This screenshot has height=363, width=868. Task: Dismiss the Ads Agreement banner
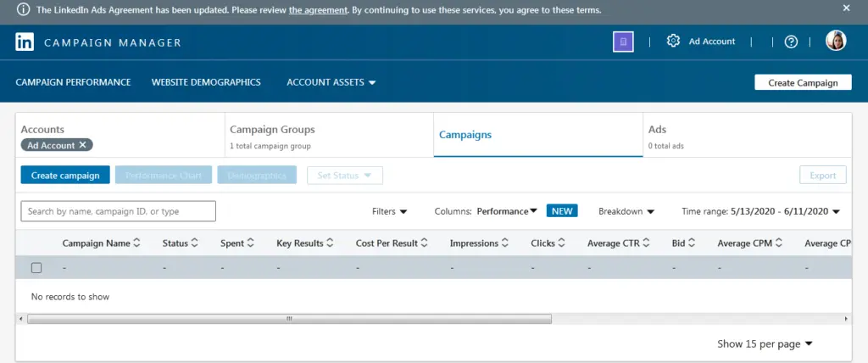846,8
